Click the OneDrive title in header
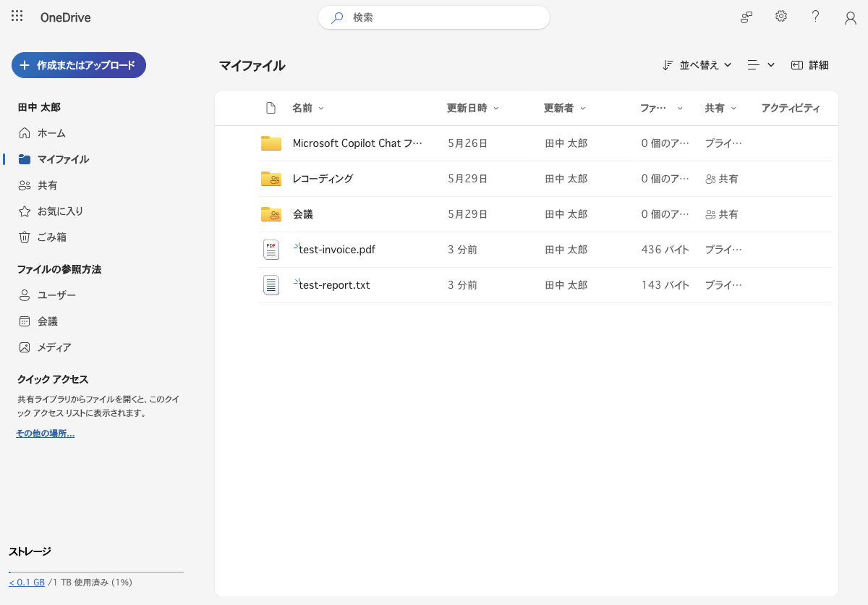Screen dimensions: 868x605 (66, 17)
